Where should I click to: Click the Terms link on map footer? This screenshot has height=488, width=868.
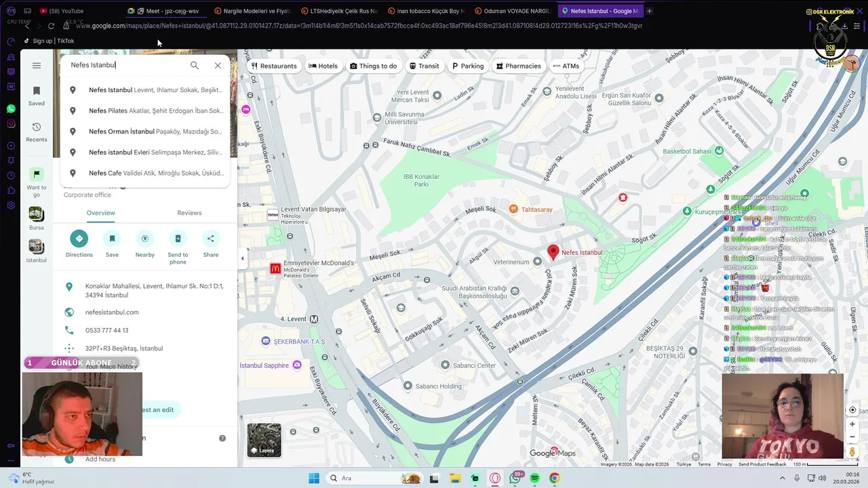705,464
